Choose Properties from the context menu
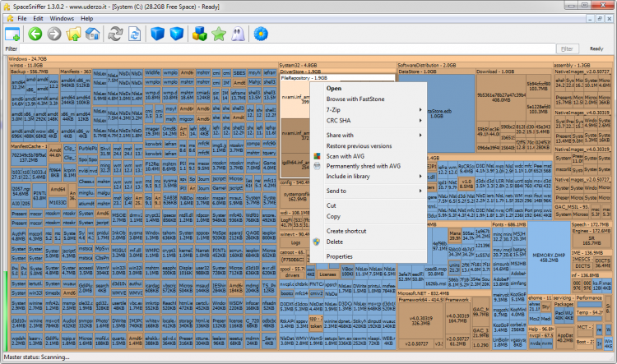Screen dimensions: 617x364 [x=340, y=256]
